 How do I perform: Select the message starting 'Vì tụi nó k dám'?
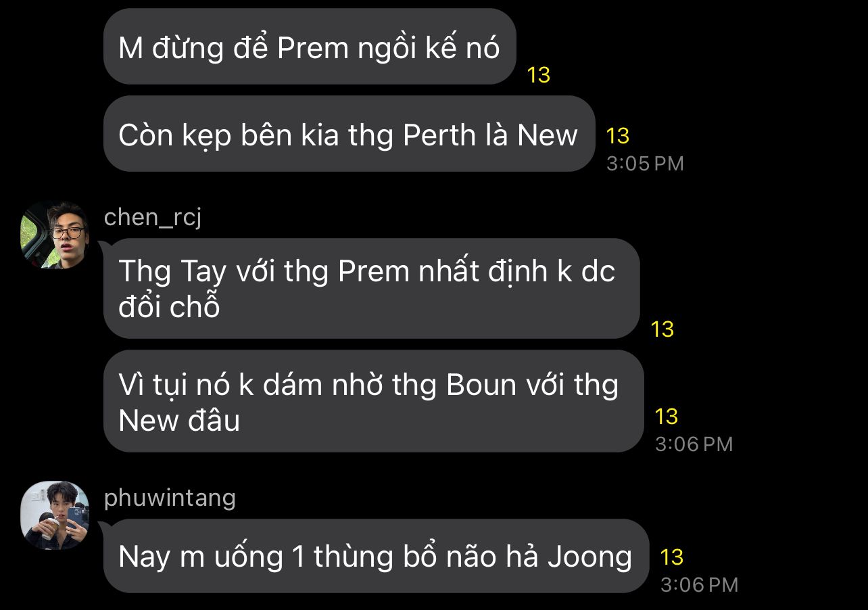[x=373, y=401]
